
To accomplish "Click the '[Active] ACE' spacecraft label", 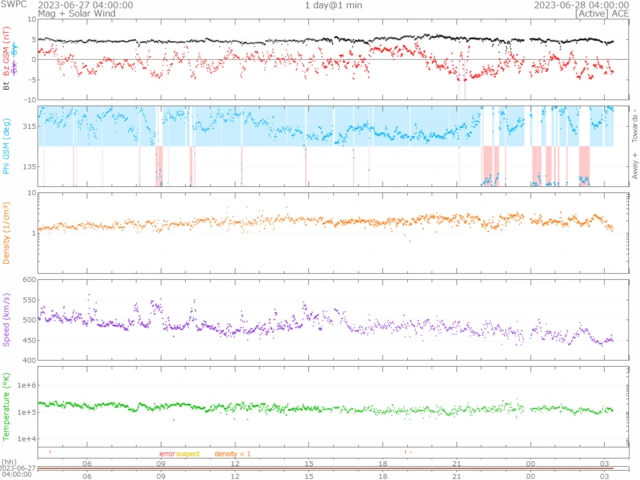I will tap(596, 14).
